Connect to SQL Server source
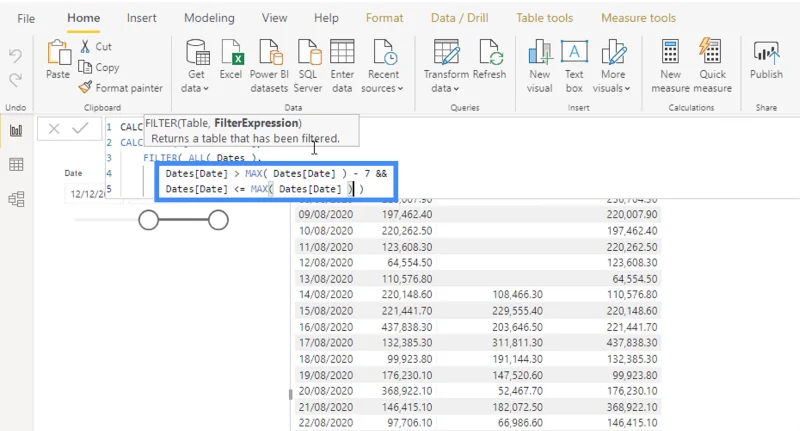800x431 pixels. coord(308,66)
